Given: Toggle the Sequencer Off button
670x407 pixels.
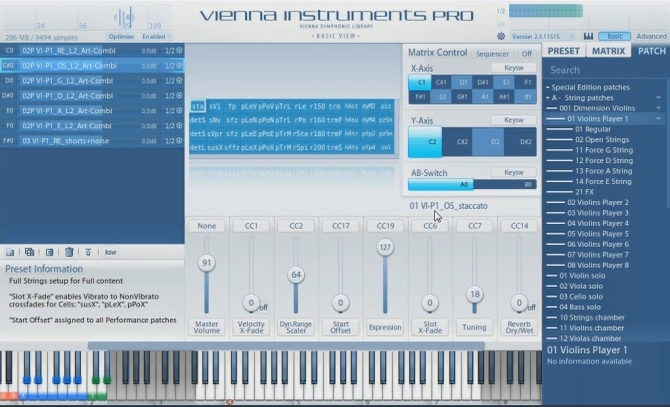Looking at the screenshot, I should coord(526,54).
